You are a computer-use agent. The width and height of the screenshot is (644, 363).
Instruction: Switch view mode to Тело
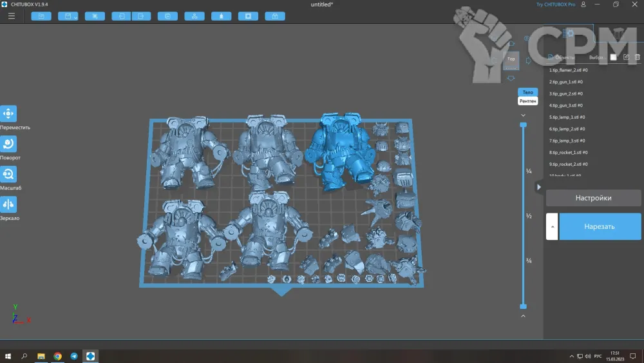[527, 92]
